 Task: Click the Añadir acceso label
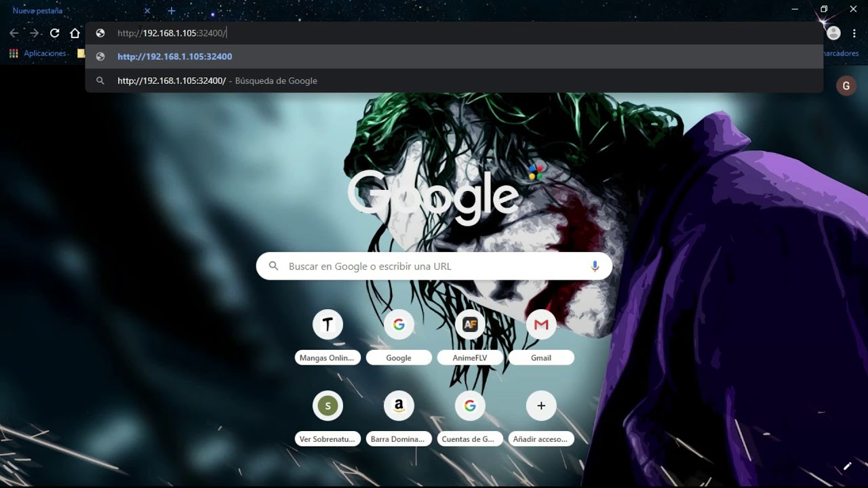pyautogui.click(x=541, y=439)
